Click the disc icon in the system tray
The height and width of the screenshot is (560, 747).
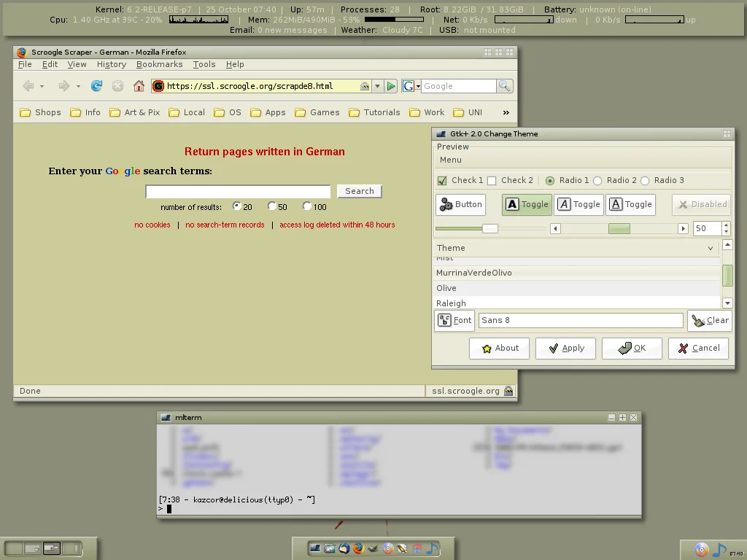coord(701,550)
